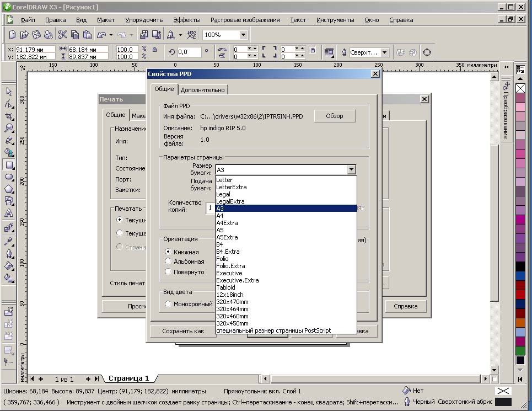Toggle the proportional scale lock
The width and height of the screenshot is (532, 411).
point(155,50)
